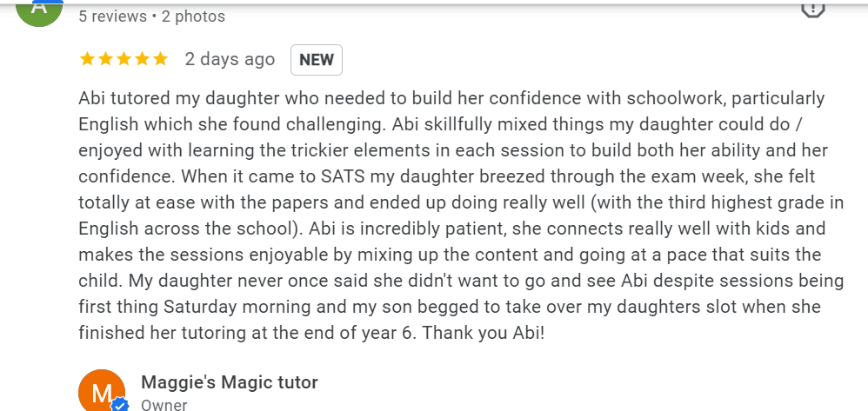Click the reviewer's green profile avatar
This screenshot has width=868, height=411.
tap(39, 10)
